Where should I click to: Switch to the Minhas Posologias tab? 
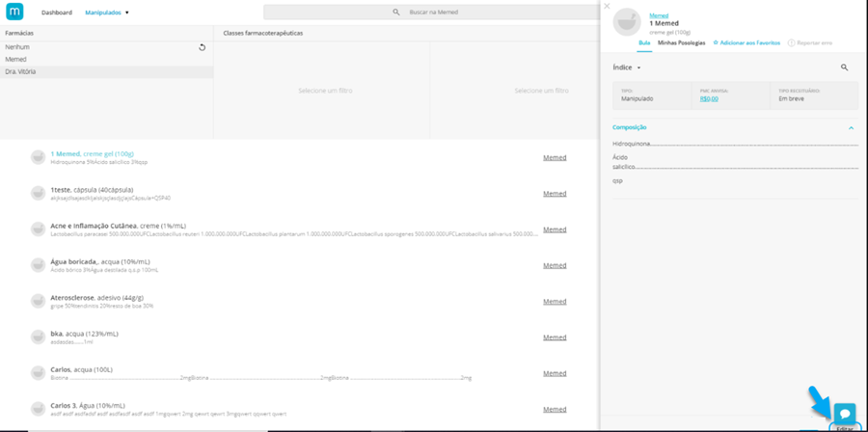pos(682,42)
